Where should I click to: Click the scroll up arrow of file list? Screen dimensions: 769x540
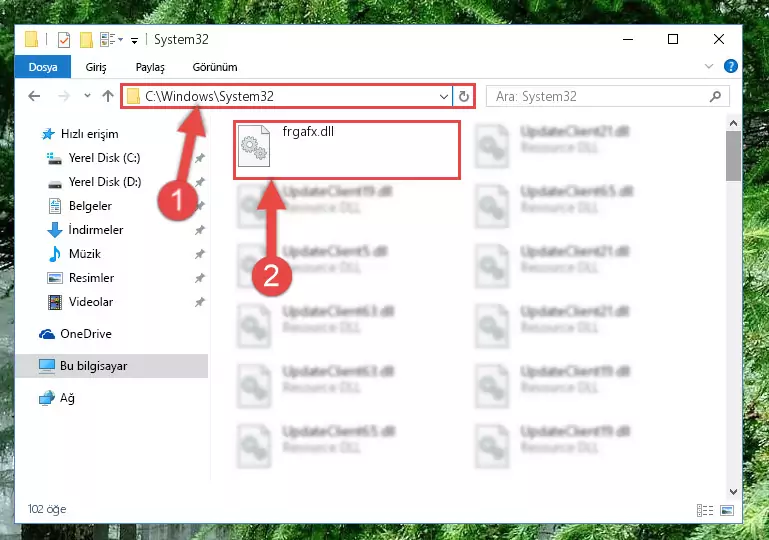coord(733,124)
